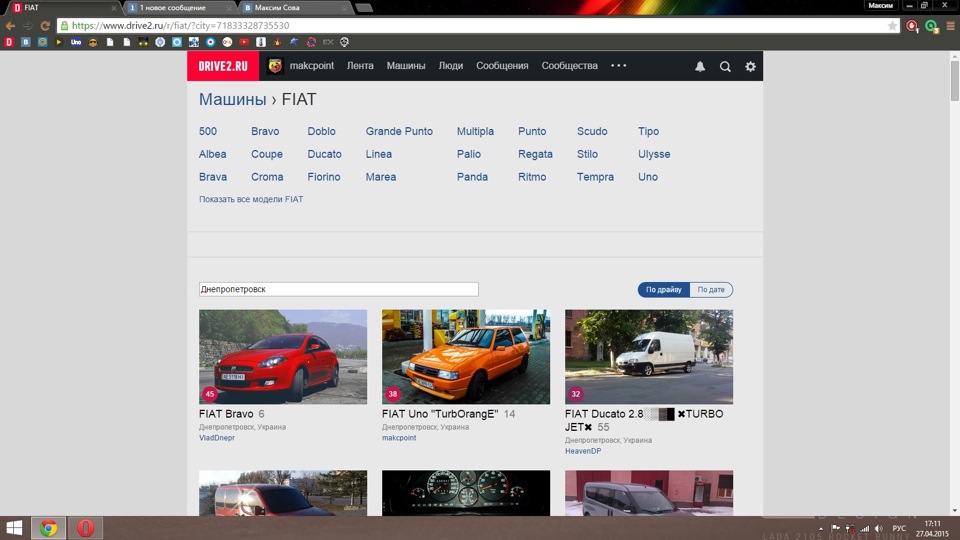Open makcpoint profile username in header

coord(312,66)
